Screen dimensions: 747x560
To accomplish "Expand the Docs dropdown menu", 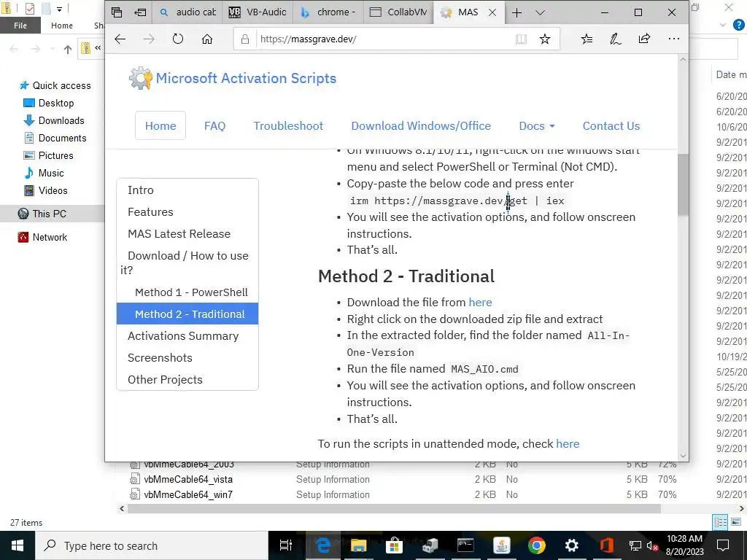I will click(537, 125).
